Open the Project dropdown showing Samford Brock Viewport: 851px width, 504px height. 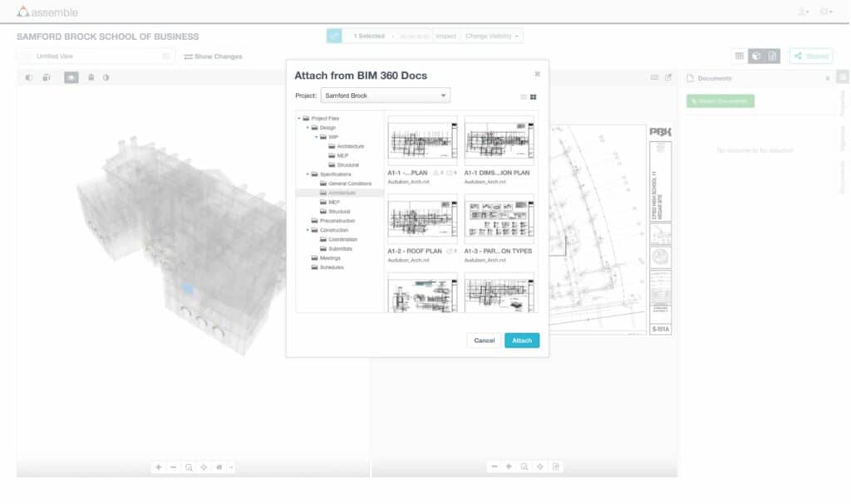pos(386,95)
